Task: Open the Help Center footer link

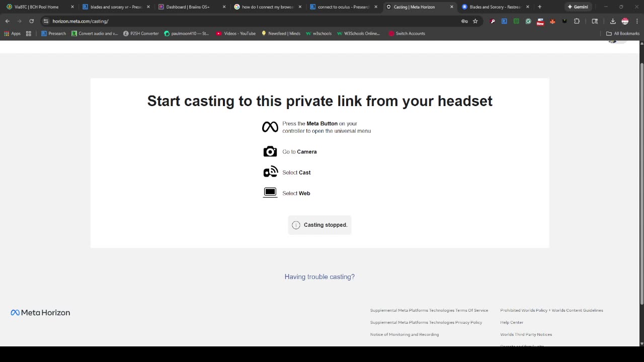Action: [512, 322]
